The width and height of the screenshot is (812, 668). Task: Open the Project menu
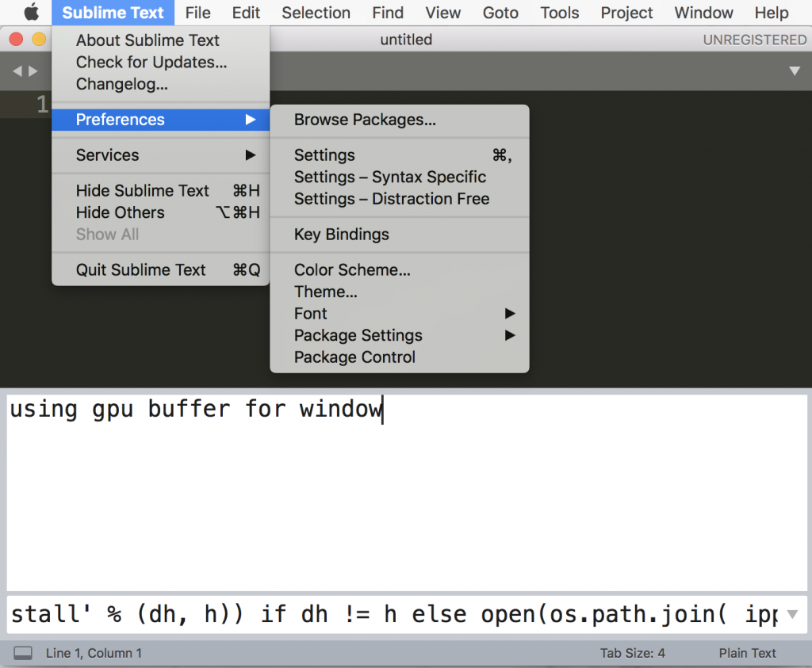626,13
